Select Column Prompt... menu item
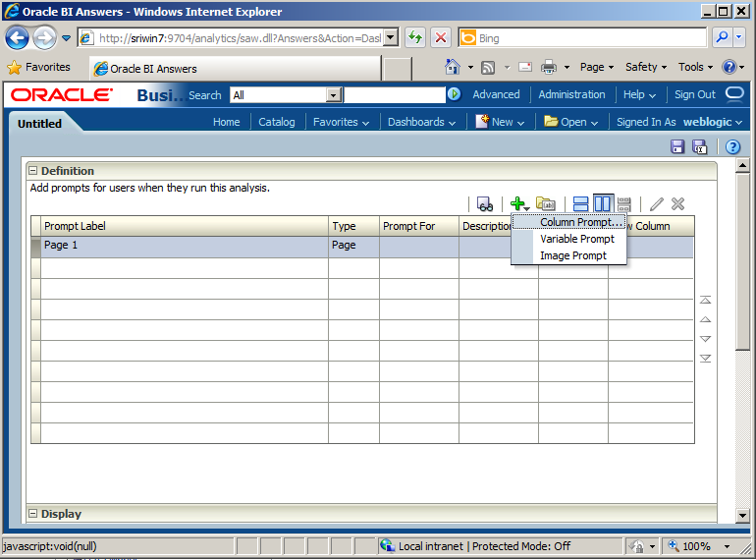The width and height of the screenshot is (756, 560). point(568,222)
